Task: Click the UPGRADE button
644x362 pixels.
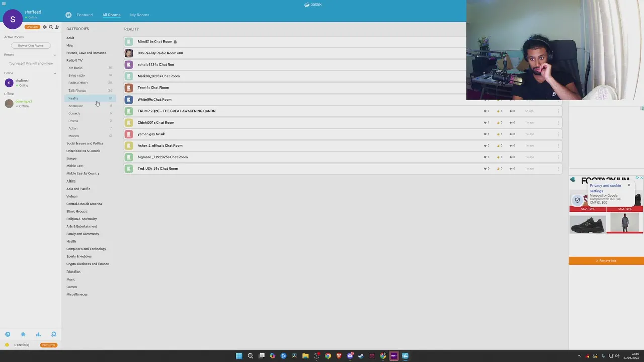Action: [32, 27]
